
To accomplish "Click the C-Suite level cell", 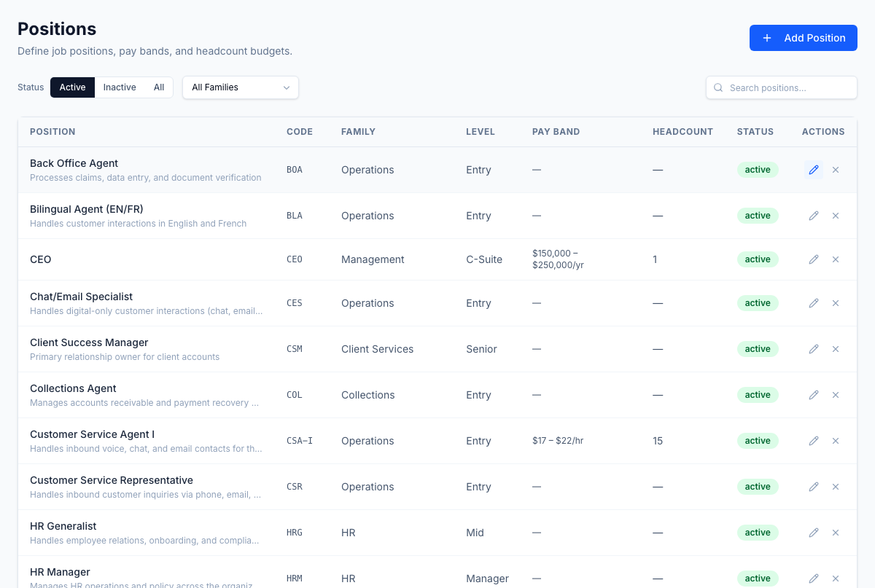I will (484, 259).
